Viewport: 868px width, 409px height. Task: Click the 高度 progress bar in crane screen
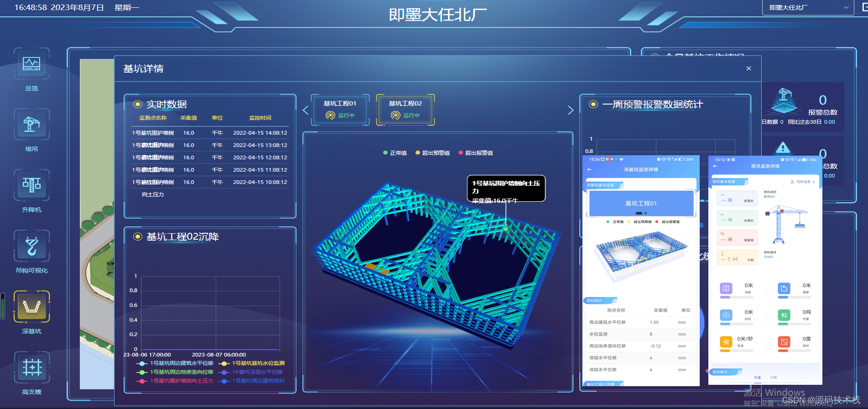736,297
